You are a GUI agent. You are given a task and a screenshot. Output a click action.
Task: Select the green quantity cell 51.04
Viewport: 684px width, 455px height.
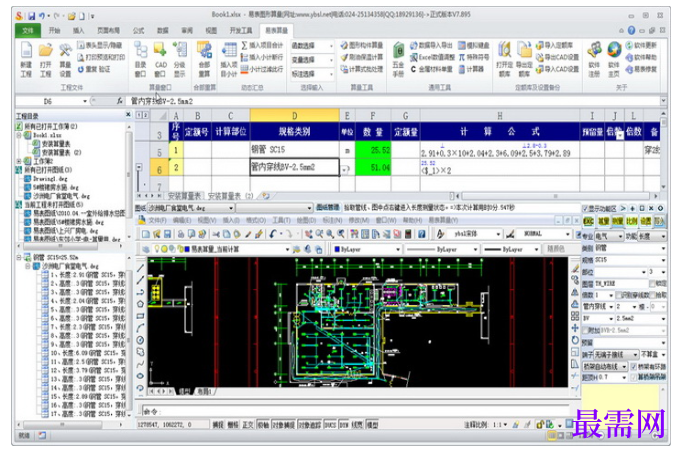[373, 167]
